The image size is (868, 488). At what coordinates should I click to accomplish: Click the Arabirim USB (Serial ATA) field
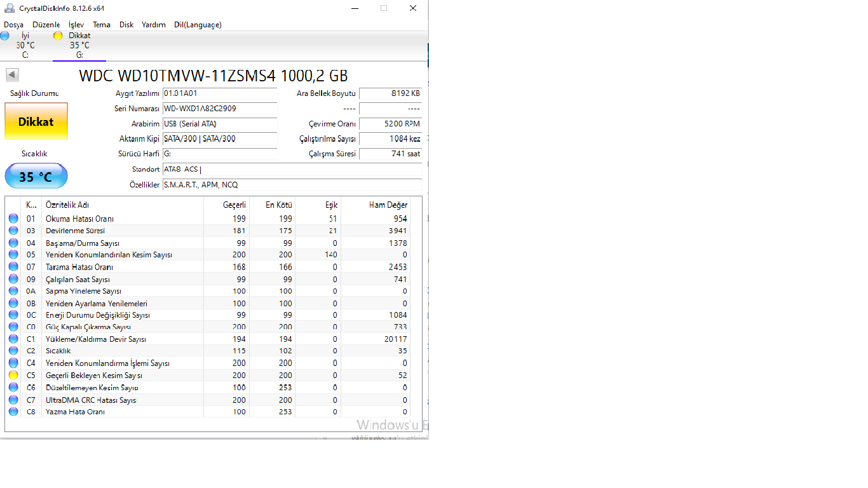pyautogui.click(x=220, y=124)
